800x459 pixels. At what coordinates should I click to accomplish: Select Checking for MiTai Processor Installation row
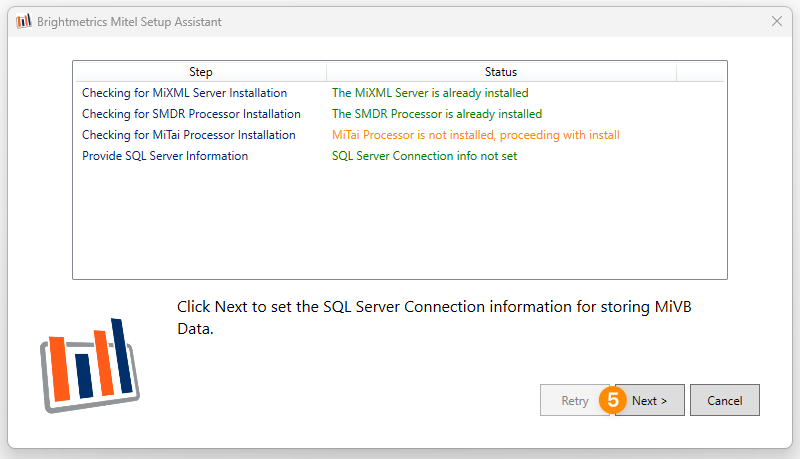click(x=399, y=135)
